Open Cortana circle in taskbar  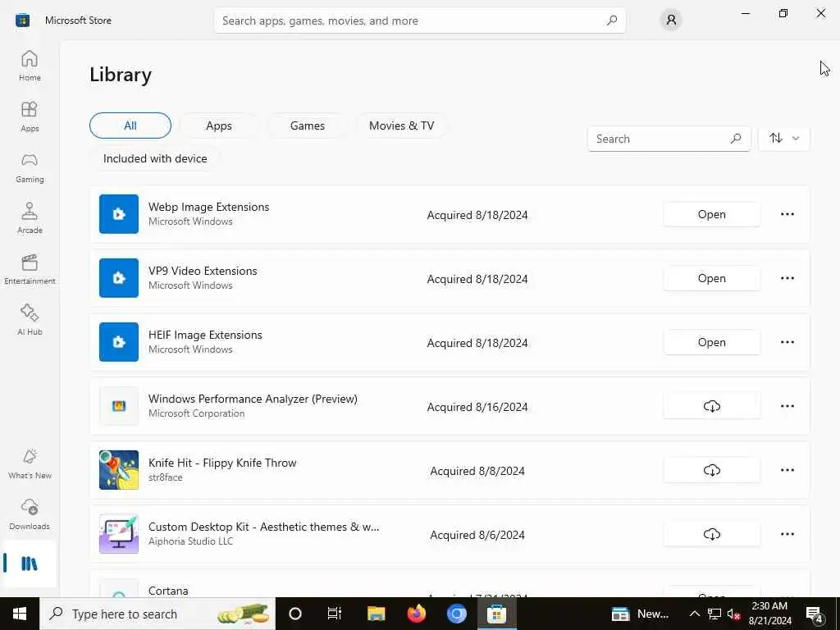[x=295, y=614]
